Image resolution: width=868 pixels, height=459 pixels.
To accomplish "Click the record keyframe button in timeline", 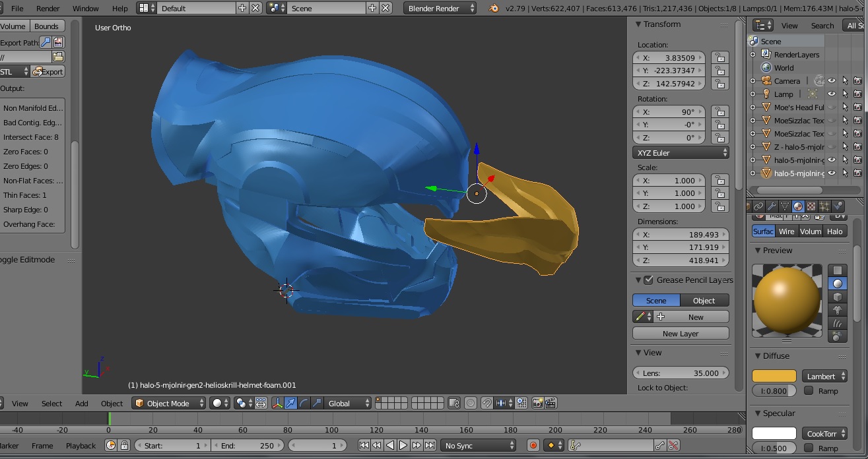I will coord(533,445).
